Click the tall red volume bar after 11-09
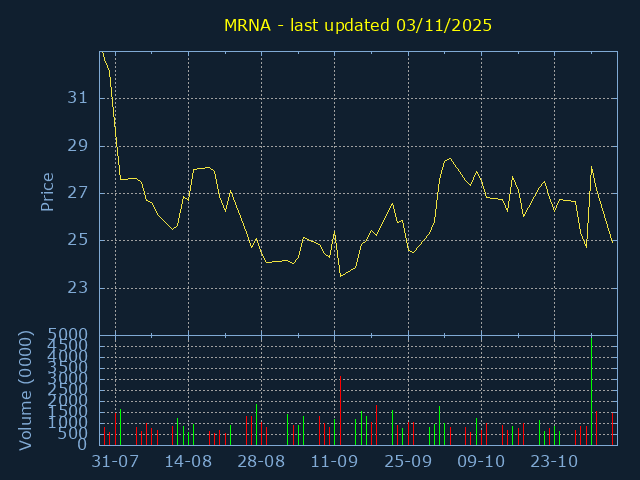This screenshot has width=640, height=480. tap(340, 411)
